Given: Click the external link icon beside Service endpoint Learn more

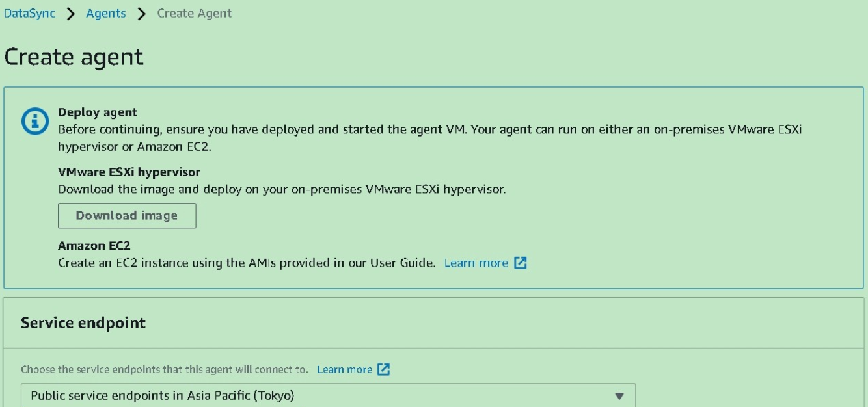Looking at the screenshot, I should [x=384, y=369].
